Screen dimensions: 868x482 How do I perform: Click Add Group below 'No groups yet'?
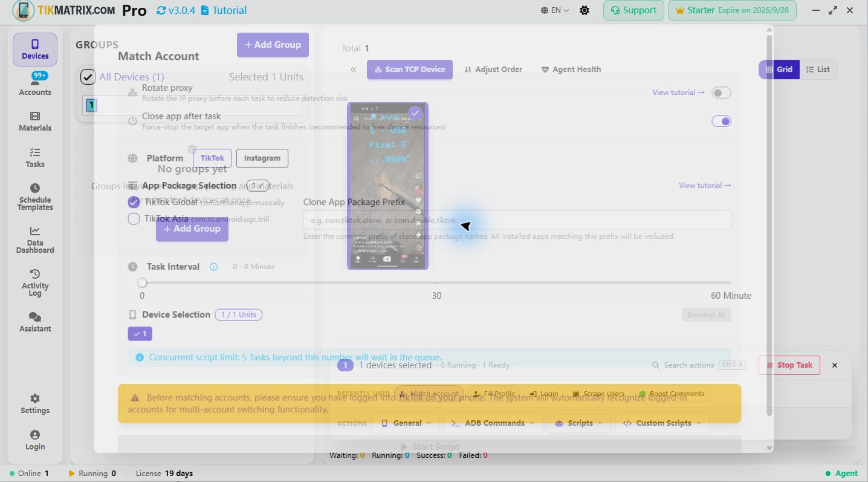click(x=192, y=229)
